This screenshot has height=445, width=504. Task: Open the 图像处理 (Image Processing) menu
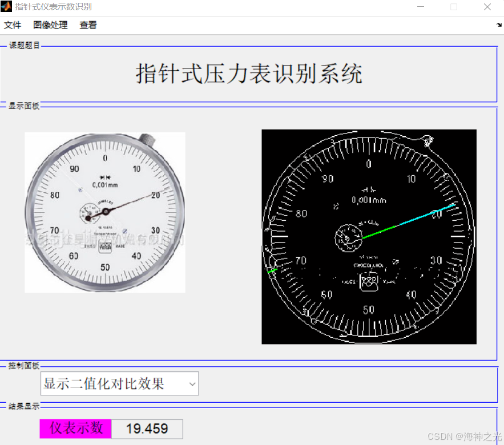pyautogui.click(x=50, y=25)
